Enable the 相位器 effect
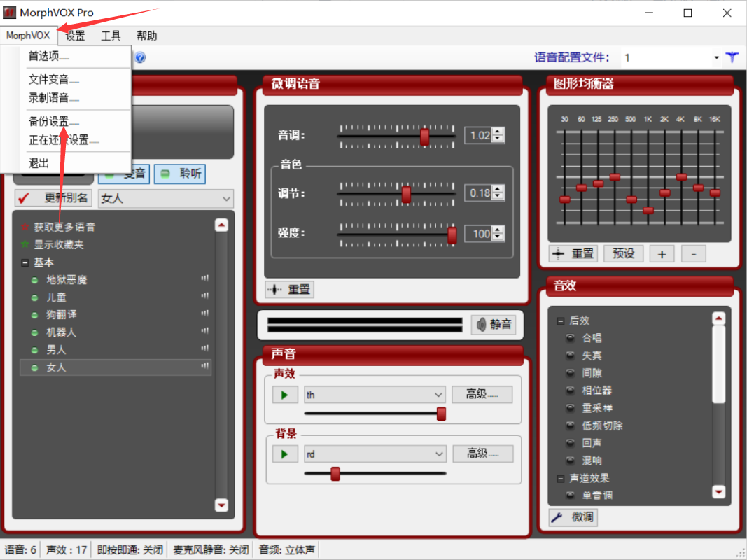This screenshot has height=560, width=747. pyautogui.click(x=570, y=391)
